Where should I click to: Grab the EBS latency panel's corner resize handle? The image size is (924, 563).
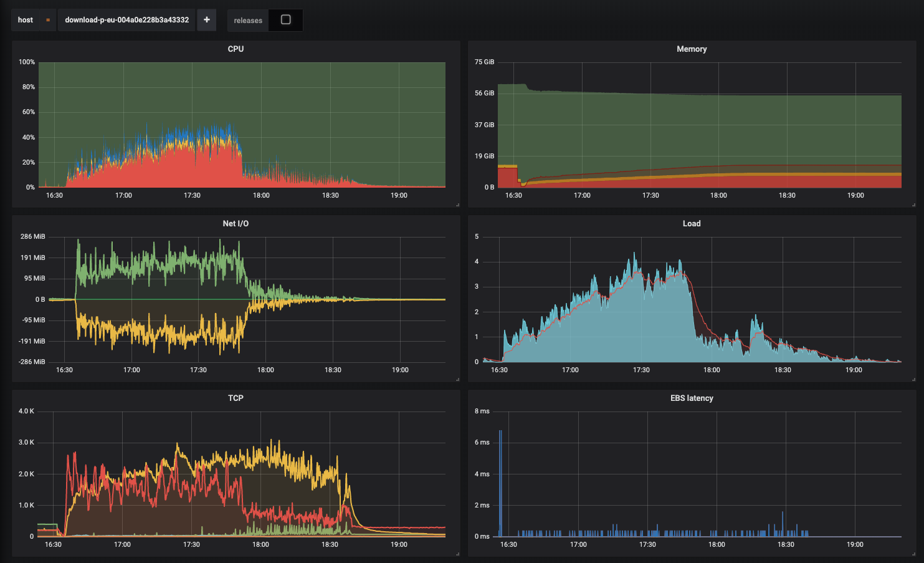click(913, 554)
